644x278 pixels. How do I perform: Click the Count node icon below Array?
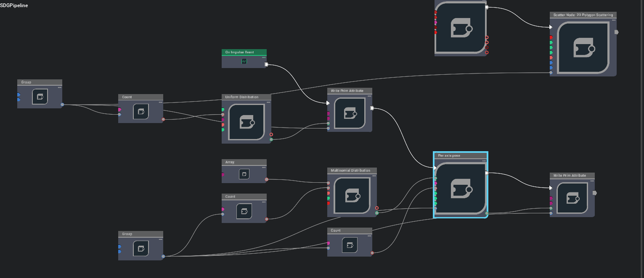pyautogui.click(x=244, y=211)
